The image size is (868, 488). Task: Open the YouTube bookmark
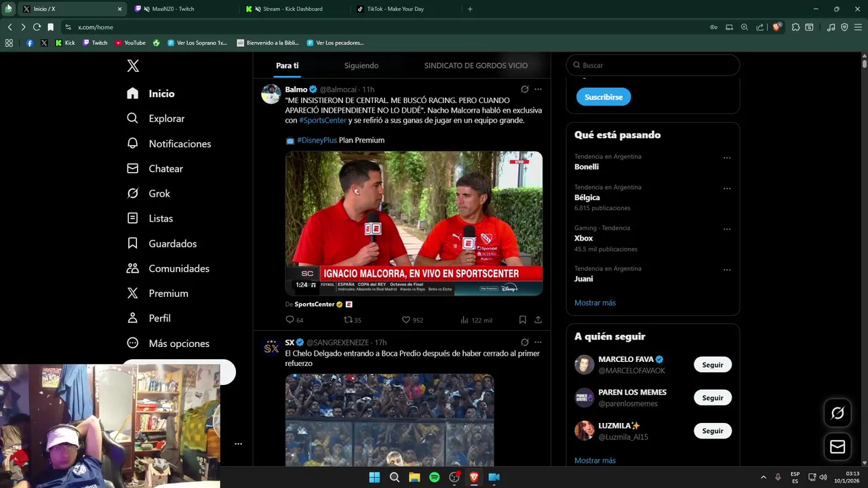(x=130, y=43)
